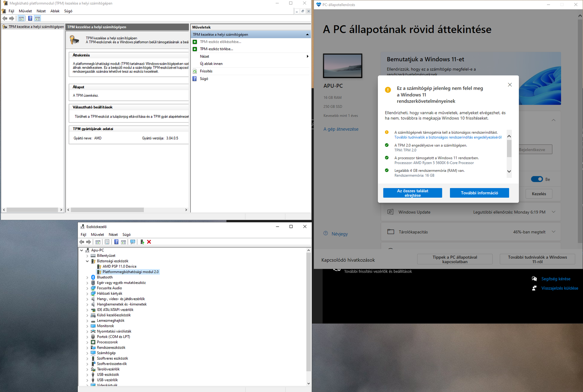Collapse the Biztonsági eszközök category
The height and width of the screenshot is (392, 583).
coord(87,261)
